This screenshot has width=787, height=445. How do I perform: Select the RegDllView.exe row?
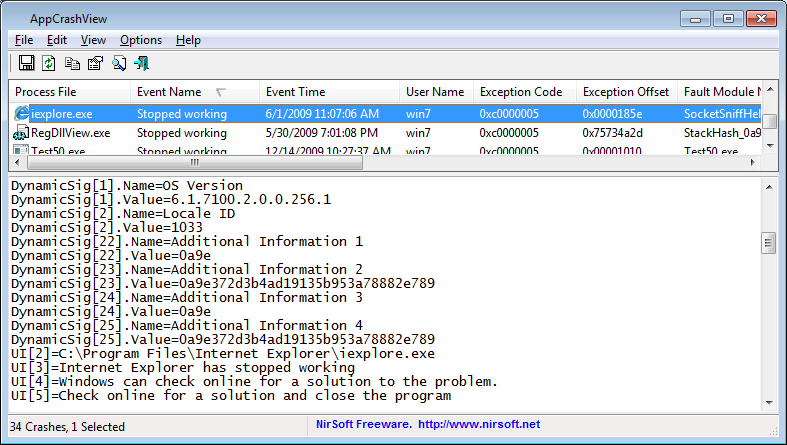coord(385,133)
